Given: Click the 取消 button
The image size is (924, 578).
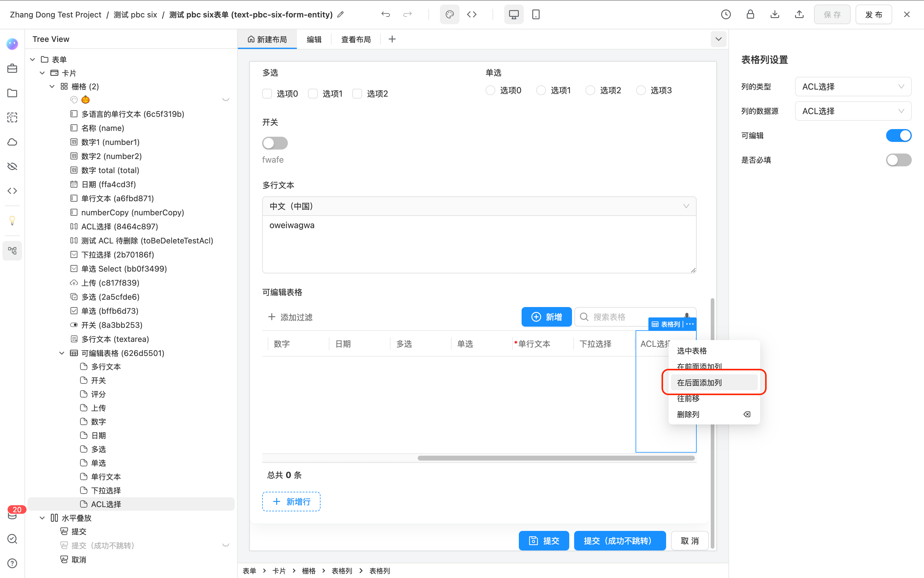Looking at the screenshot, I should click(x=690, y=541).
